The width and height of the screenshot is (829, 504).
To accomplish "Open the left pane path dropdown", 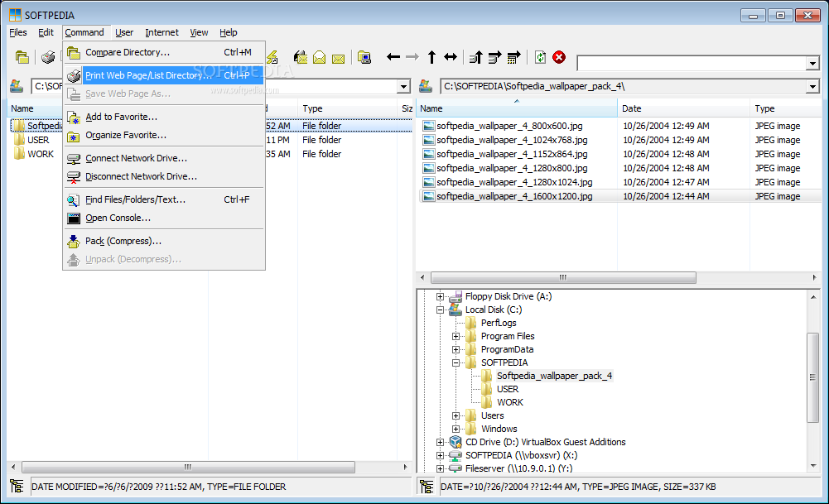I will 403,86.
